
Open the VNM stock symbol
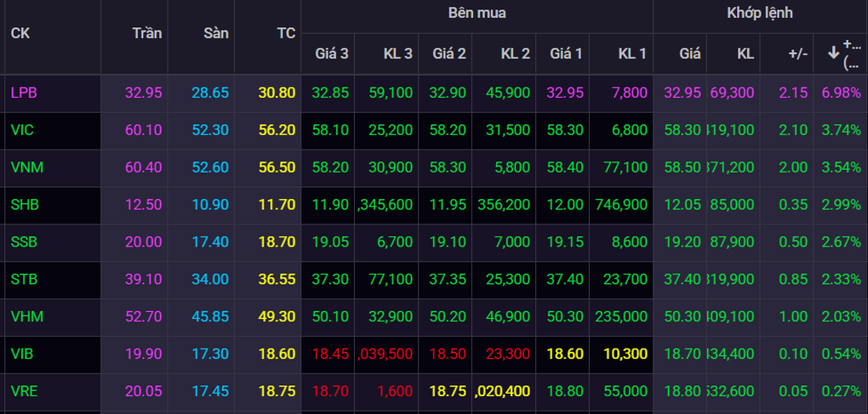[27, 167]
